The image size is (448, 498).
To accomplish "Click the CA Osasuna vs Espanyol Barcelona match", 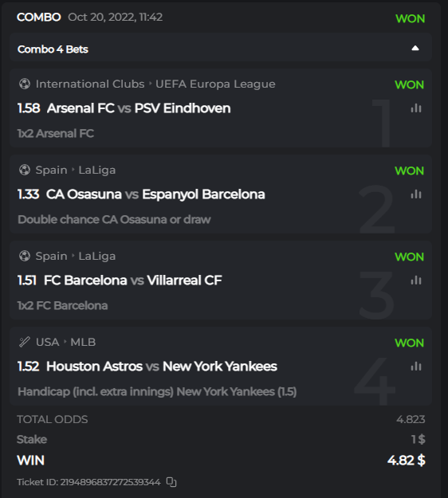I will tap(155, 194).
